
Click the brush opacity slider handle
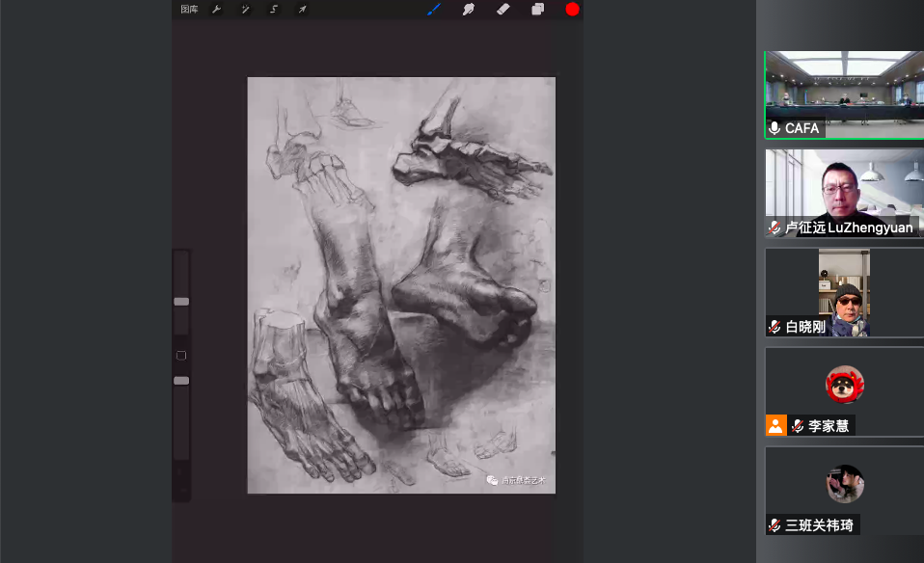(x=181, y=381)
